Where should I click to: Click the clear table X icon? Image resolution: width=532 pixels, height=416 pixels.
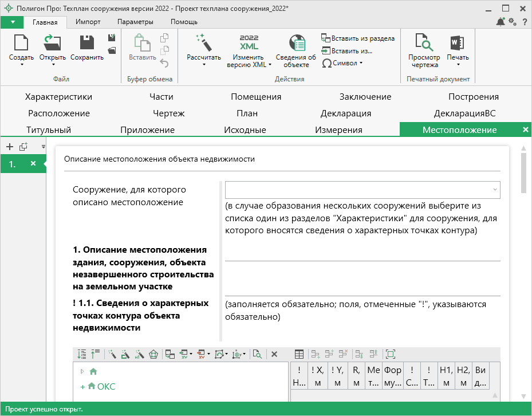click(274, 354)
